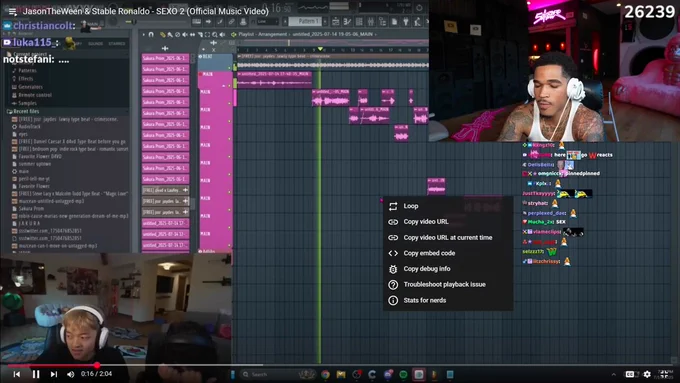The image size is (680, 383).
Task: Open Chrome from the Windows taskbar
Action: (x=325, y=374)
